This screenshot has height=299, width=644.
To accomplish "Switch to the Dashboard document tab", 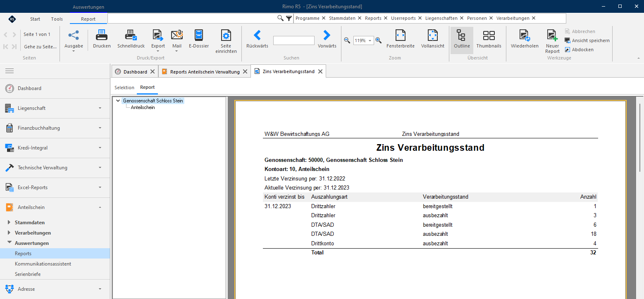I will pos(135,71).
